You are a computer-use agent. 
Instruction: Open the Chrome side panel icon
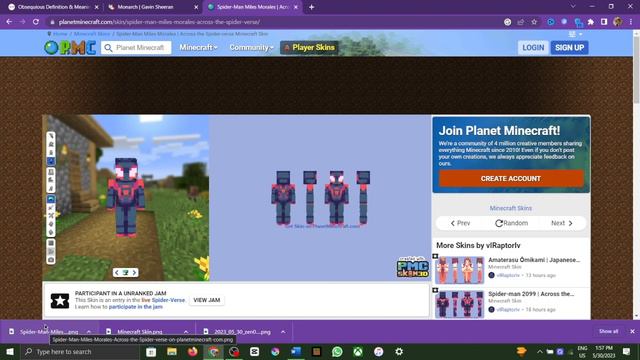pos(604,22)
